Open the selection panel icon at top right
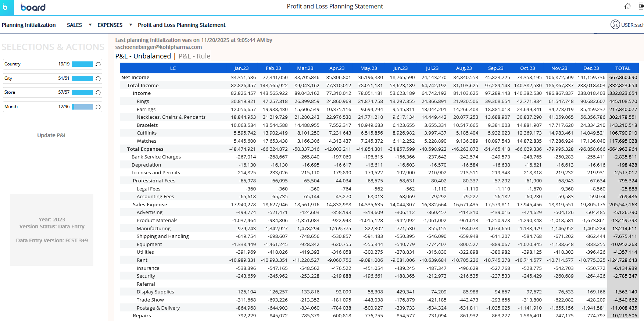The width and height of the screenshot is (644, 321). [641, 6]
